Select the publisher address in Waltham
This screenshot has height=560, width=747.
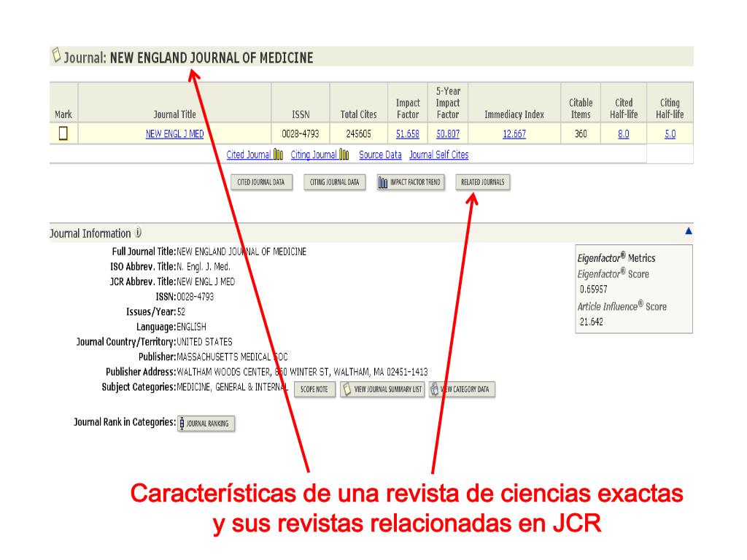pos(302,371)
